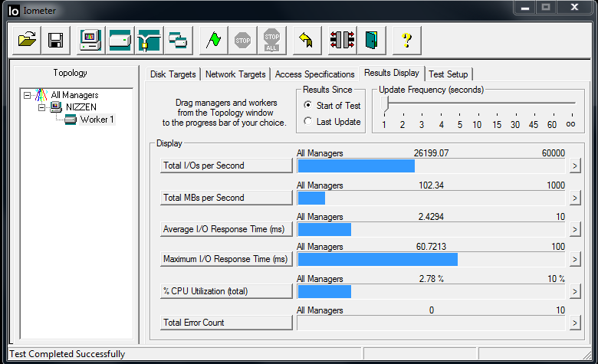Screen dimensions: 598x364
Task: Click the Total Error Count button
Action: (x=226, y=323)
